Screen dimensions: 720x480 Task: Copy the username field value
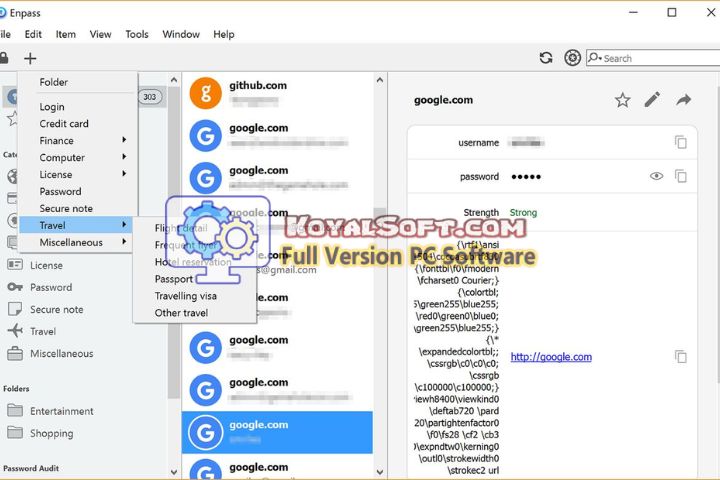(x=681, y=142)
